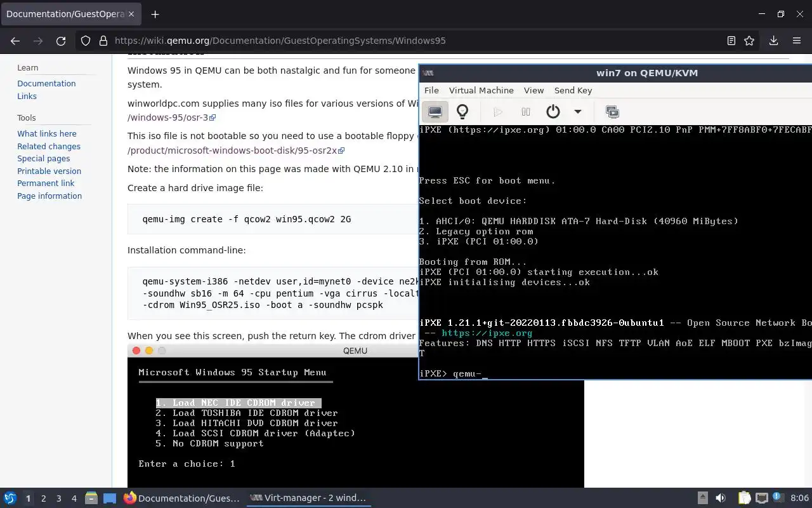Click the https://ipxe.org link in console
The height and width of the screenshot is (508, 812).
click(487, 333)
